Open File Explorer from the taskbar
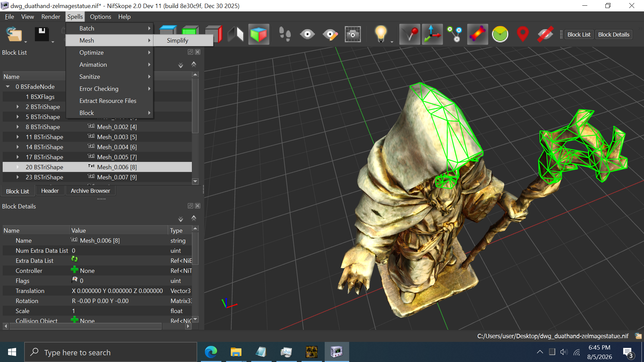Image resolution: width=644 pixels, height=362 pixels. click(236, 352)
